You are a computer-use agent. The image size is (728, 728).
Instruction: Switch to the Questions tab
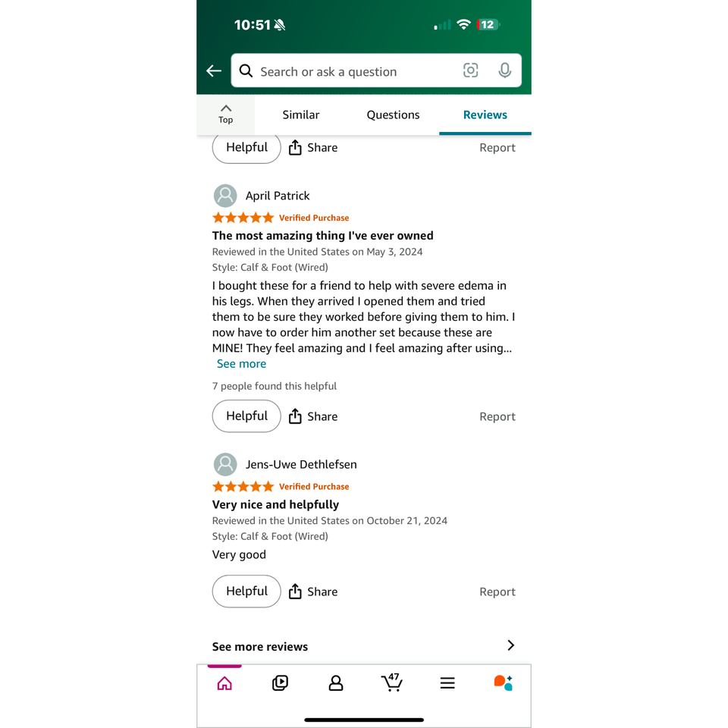(x=393, y=115)
